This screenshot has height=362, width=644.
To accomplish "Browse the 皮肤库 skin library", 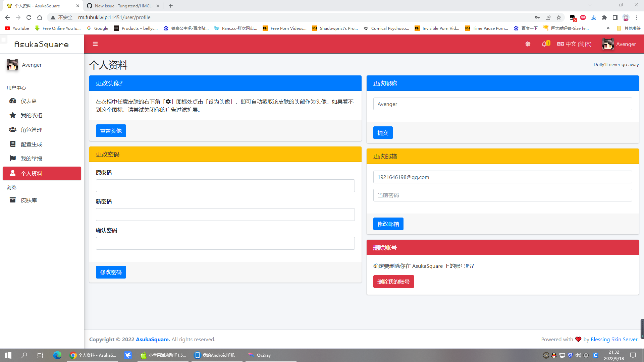I will (x=29, y=200).
